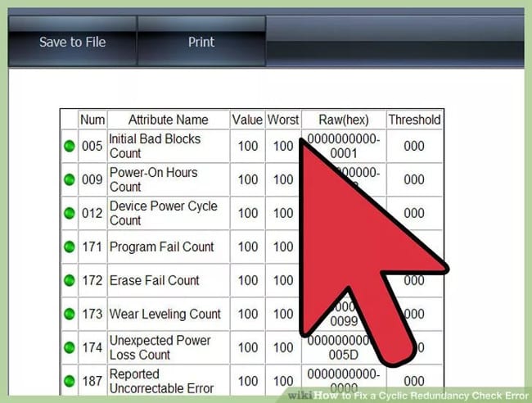Click the Save to File button

point(73,41)
